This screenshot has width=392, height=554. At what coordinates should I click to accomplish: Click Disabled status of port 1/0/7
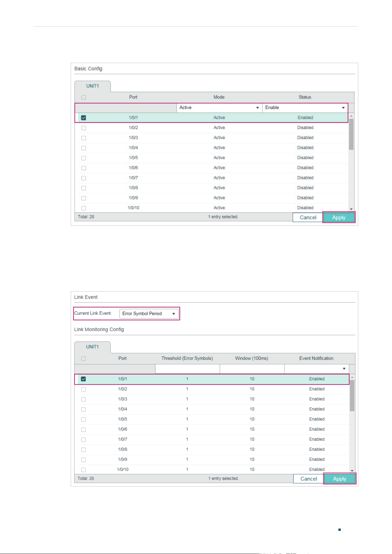pos(305,178)
